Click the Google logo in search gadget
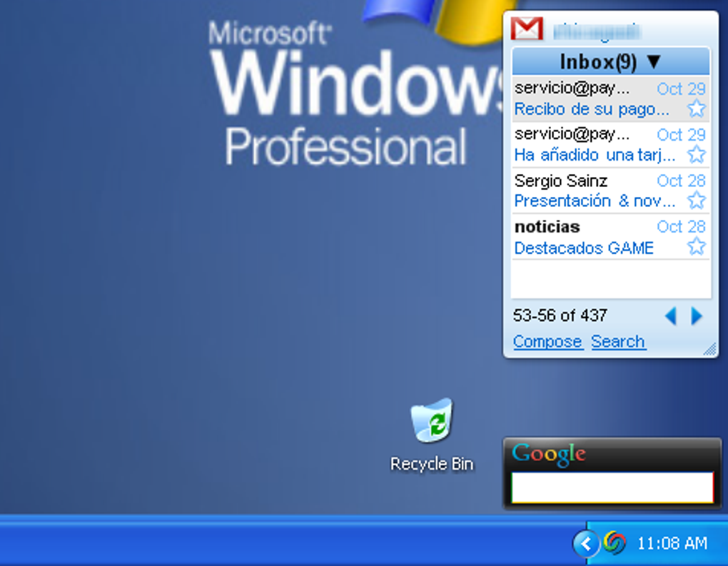 pos(549,454)
